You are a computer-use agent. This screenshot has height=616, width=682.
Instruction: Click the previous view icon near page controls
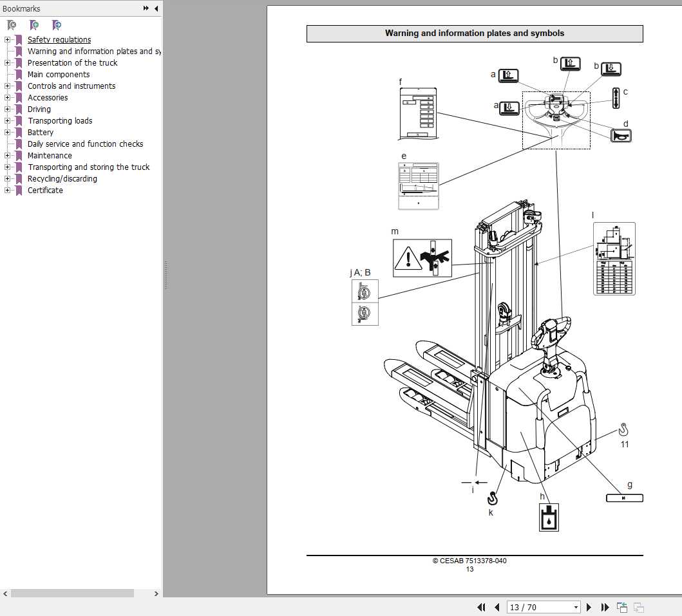pos(622,607)
